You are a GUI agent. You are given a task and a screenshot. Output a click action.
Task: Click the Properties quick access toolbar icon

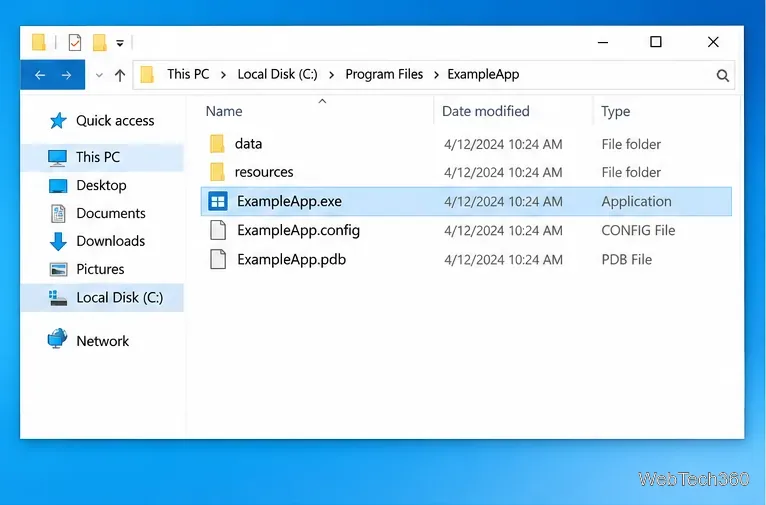(x=75, y=42)
